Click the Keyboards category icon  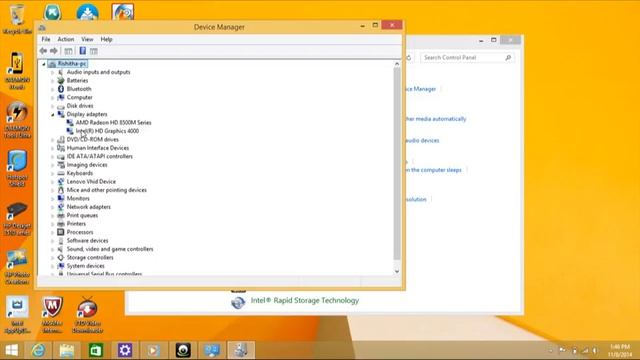tap(61, 173)
